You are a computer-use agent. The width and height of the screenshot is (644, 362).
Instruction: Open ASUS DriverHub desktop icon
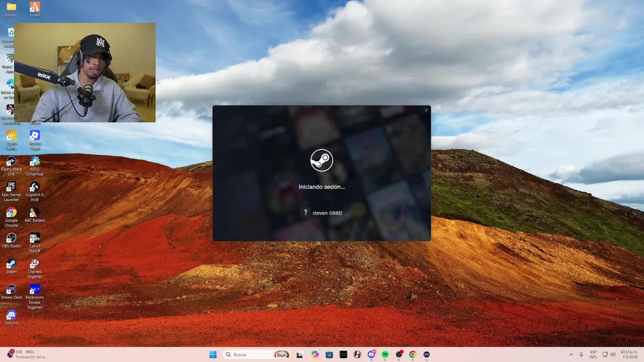click(x=35, y=166)
